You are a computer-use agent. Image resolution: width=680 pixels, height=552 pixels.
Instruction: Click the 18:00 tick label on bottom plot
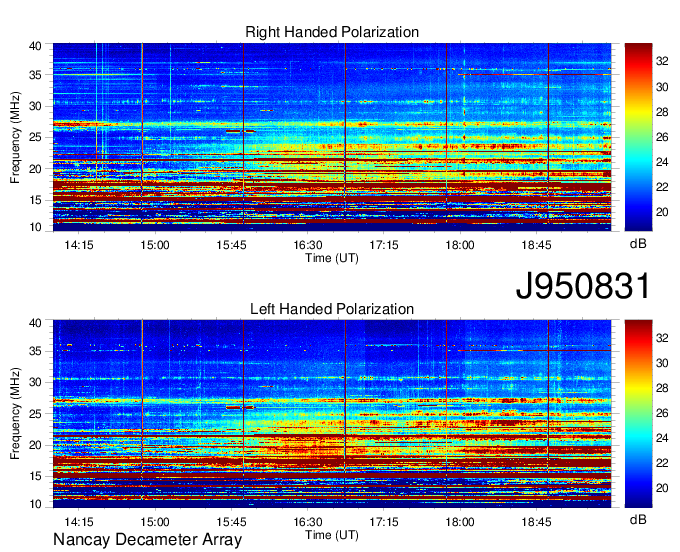coord(460,522)
